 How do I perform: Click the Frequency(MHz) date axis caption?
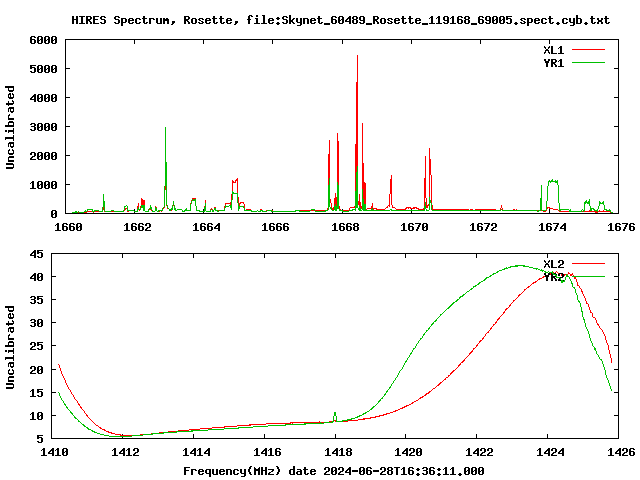coord(333,471)
